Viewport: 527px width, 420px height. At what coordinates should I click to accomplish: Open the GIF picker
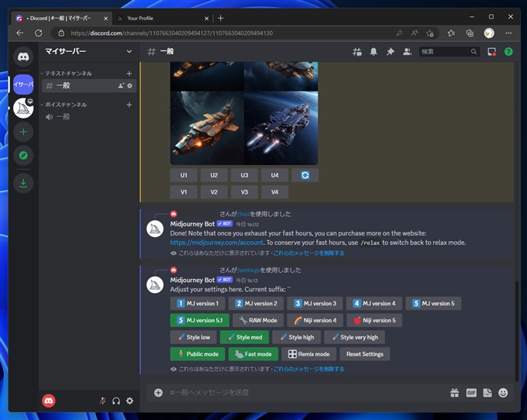tap(471, 392)
